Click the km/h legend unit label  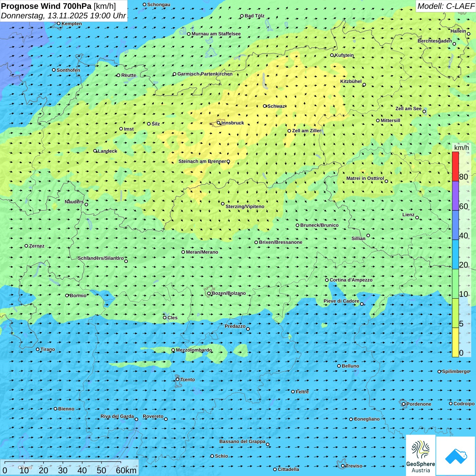461,148
